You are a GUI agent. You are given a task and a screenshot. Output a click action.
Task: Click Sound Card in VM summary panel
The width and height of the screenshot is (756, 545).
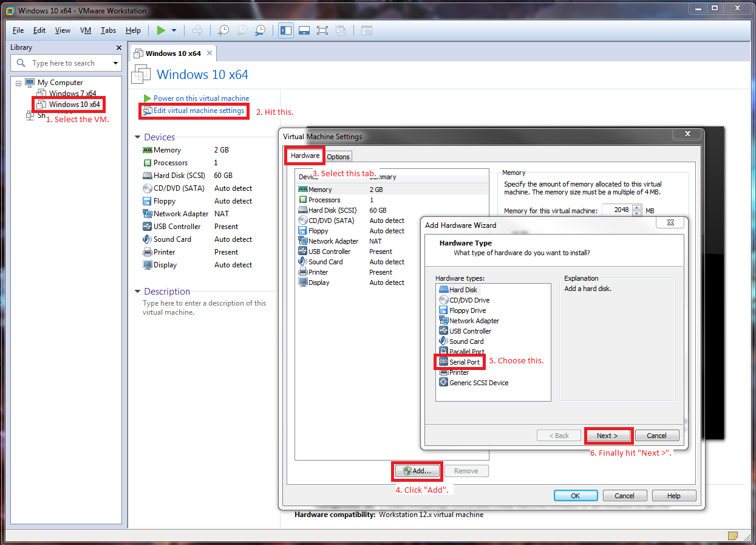click(x=172, y=239)
